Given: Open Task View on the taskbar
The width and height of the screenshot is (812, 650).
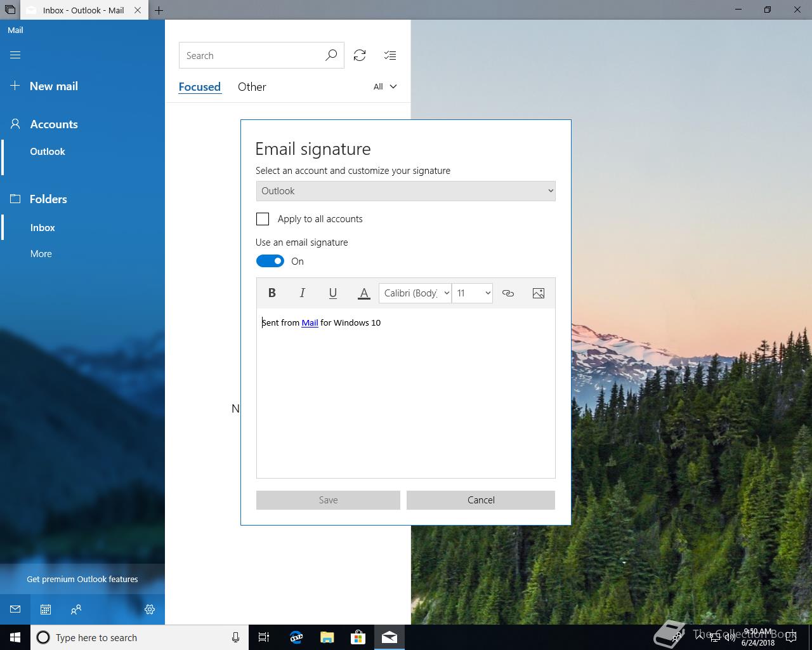Looking at the screenshot, I should pyautogui.click(x=264, y=637).
